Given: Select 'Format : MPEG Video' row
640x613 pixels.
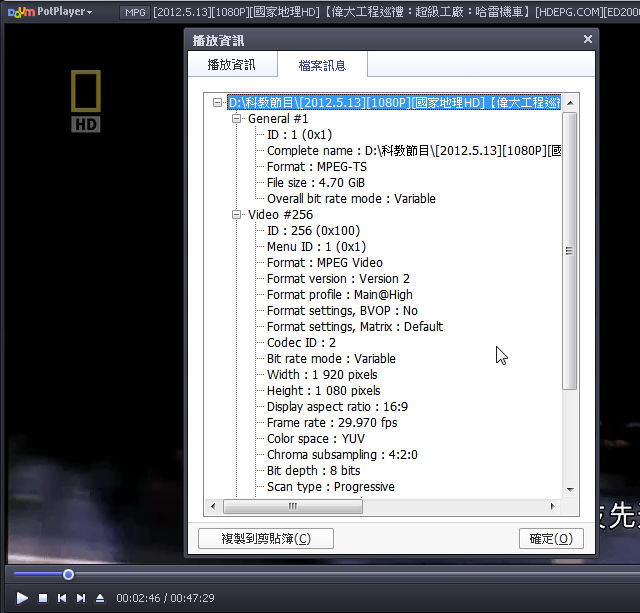Looking at the screenshot, I should (x=325, y=262).
